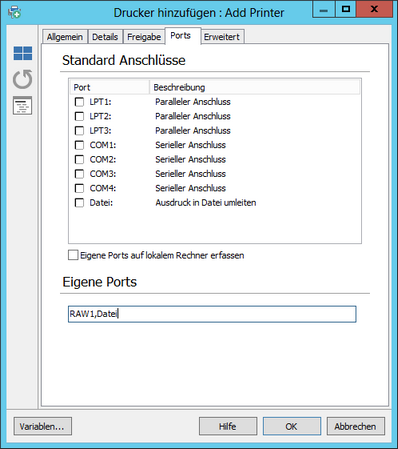Open the Details tab
This screenshot has width=398, height=449.
pos(105,37)
